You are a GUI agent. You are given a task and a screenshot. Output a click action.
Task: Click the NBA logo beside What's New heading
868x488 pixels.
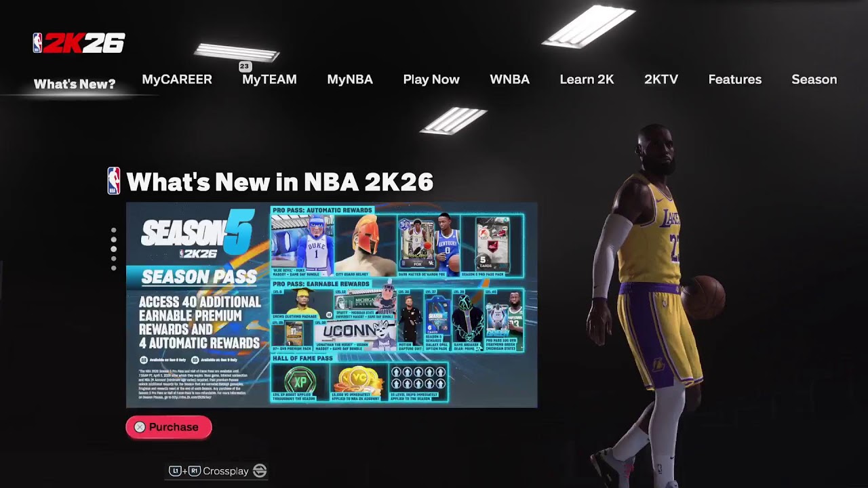114,181
